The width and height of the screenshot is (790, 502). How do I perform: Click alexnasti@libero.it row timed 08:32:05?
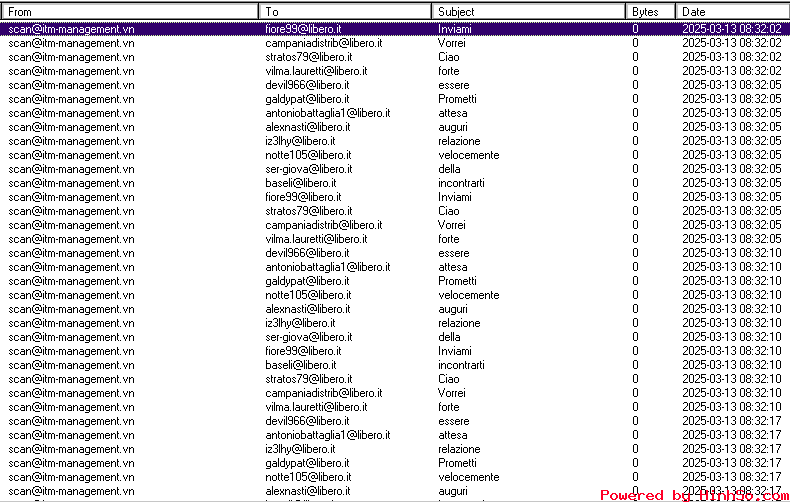point(395,127)
